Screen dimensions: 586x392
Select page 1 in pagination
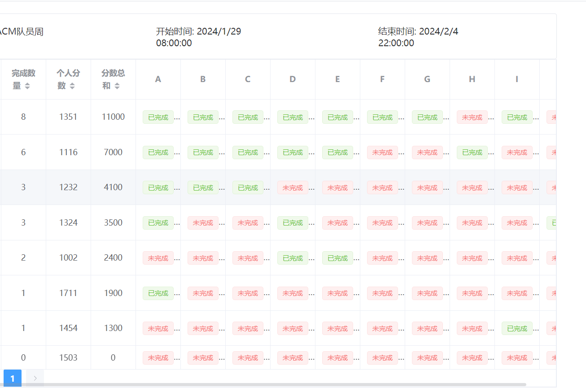pyautogui.click(x=13, y=378)
